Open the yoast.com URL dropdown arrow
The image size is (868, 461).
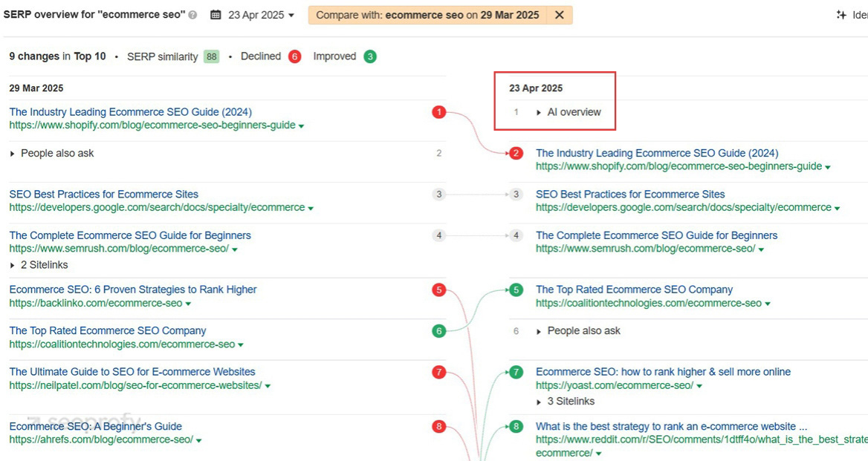699,386
